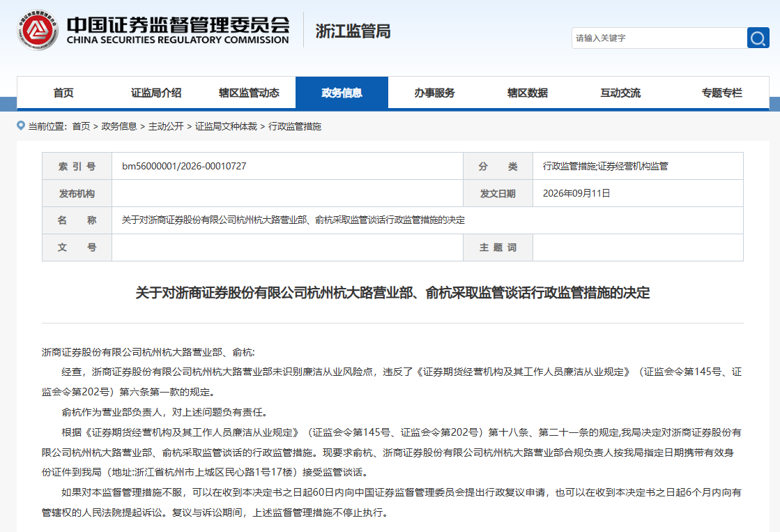This screenshot has width=780, height=532.
Task: Focus the 请输入关键字 search field
Action: 659,38
